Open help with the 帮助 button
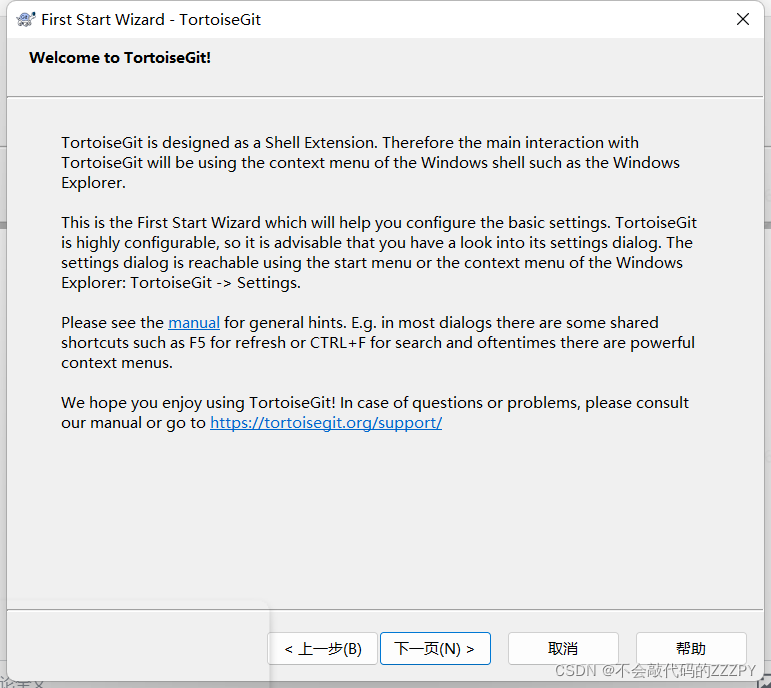Viewport: 771px width, 688px height. (691, 649)
